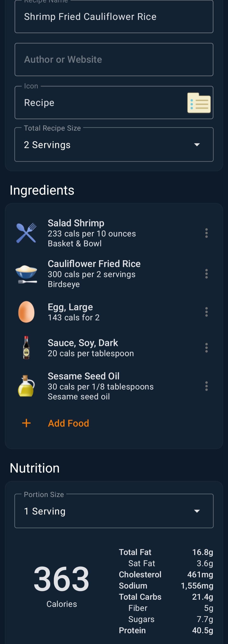The image size is (228, 644).
Task: Open more options for Sauce, Soy, Dark
Action: (206, 347)
